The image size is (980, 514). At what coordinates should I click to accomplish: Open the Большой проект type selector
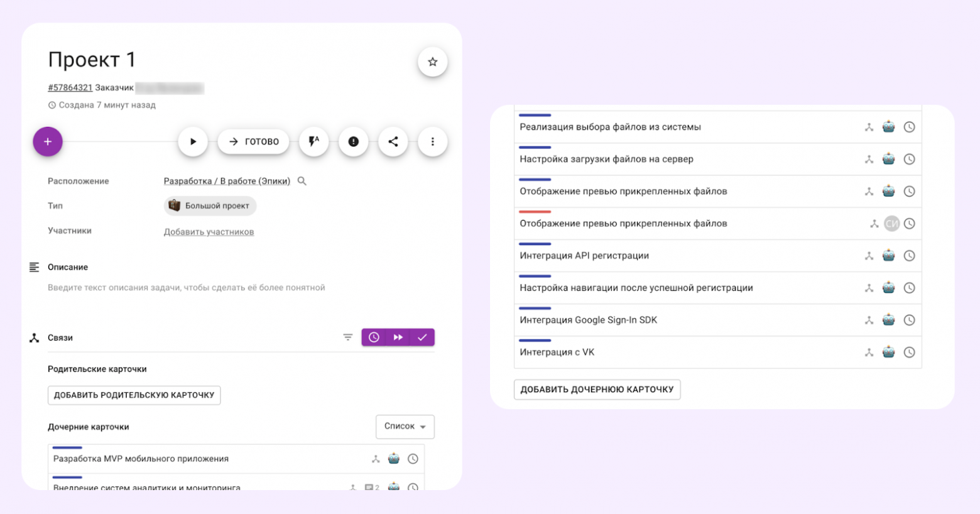210,205
